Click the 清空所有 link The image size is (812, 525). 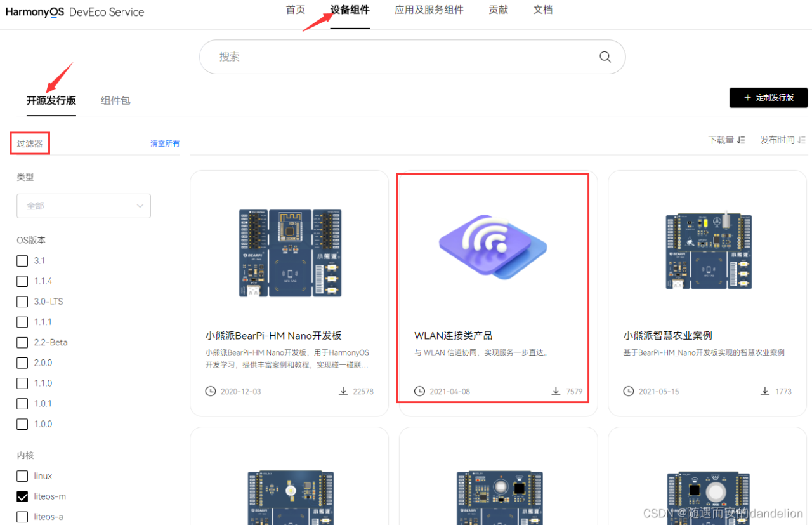tap(165, 143)
